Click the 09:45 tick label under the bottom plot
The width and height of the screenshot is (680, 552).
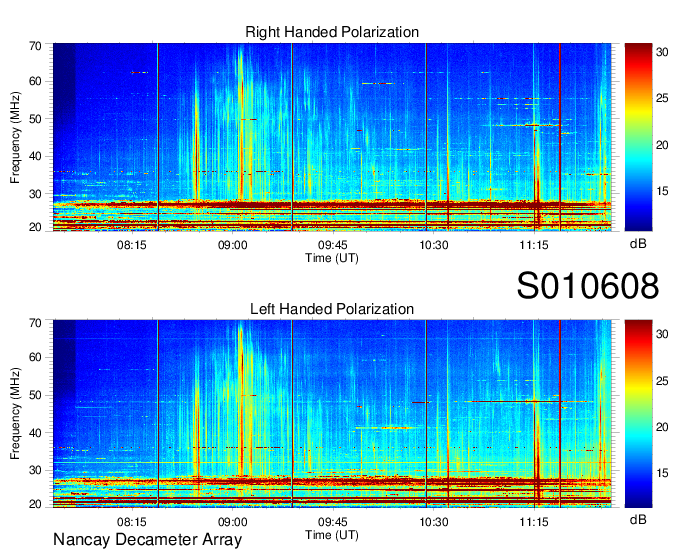click(x=333, y=522)
